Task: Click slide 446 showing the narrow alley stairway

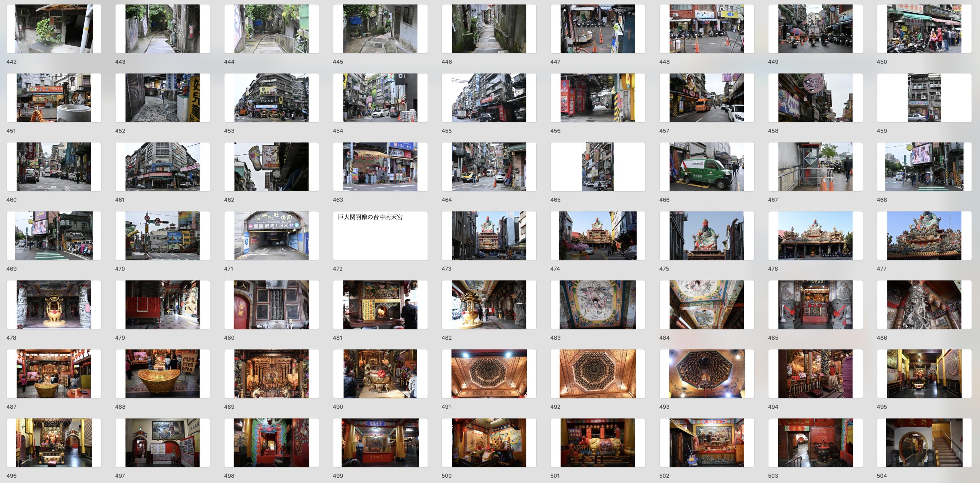Action: click(489, 29)
